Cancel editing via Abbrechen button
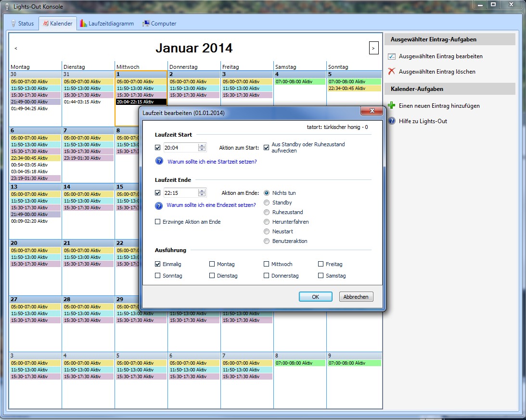 click(x=356, y=296)
